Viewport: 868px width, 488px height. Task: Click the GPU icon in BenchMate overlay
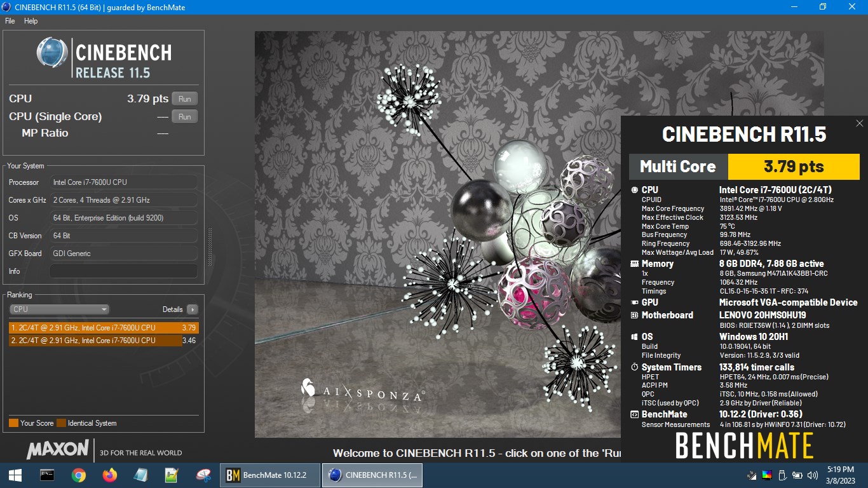point(634,302)
